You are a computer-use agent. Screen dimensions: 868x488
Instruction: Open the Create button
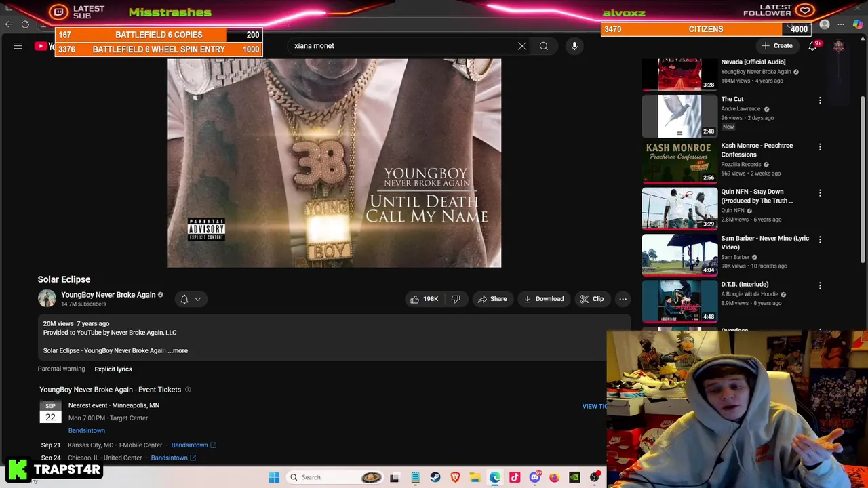pyautogui.click(x=777, y=46)
